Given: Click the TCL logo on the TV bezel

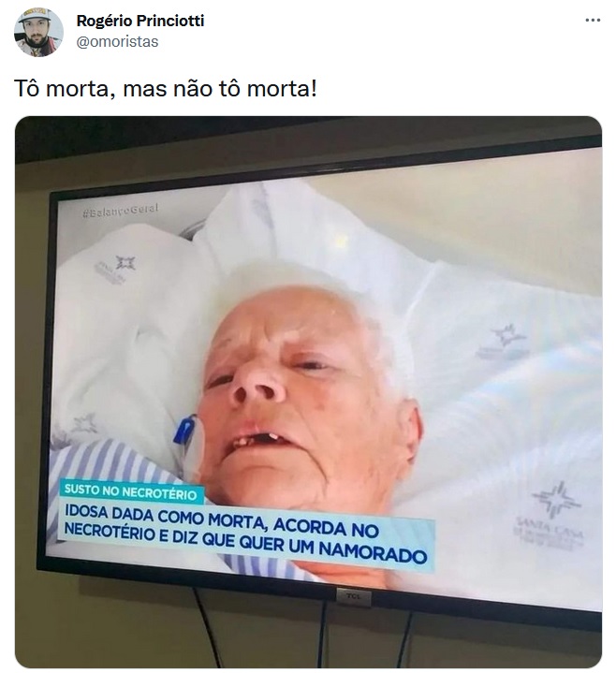Looking at the screenshot, I should pos(353,597).
